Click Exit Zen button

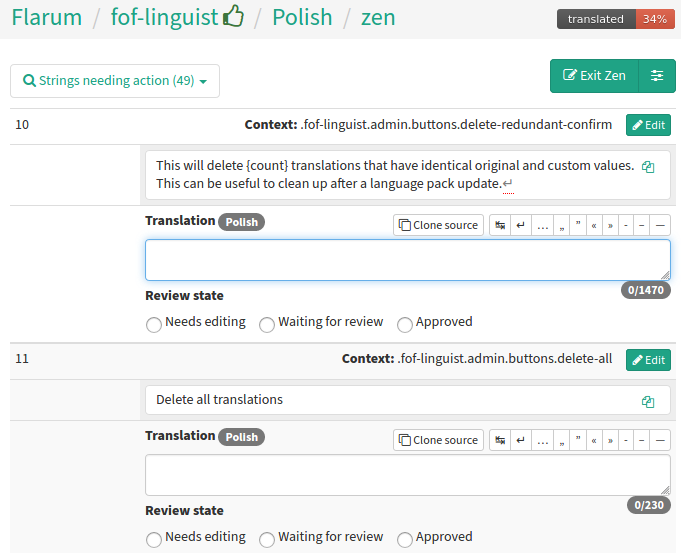[594, 76]
